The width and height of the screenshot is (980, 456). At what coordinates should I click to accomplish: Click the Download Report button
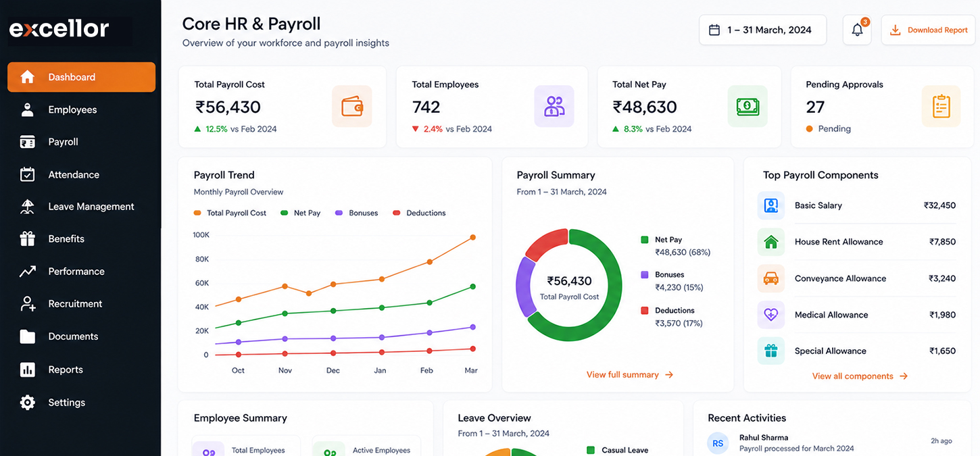click(929, 30)
